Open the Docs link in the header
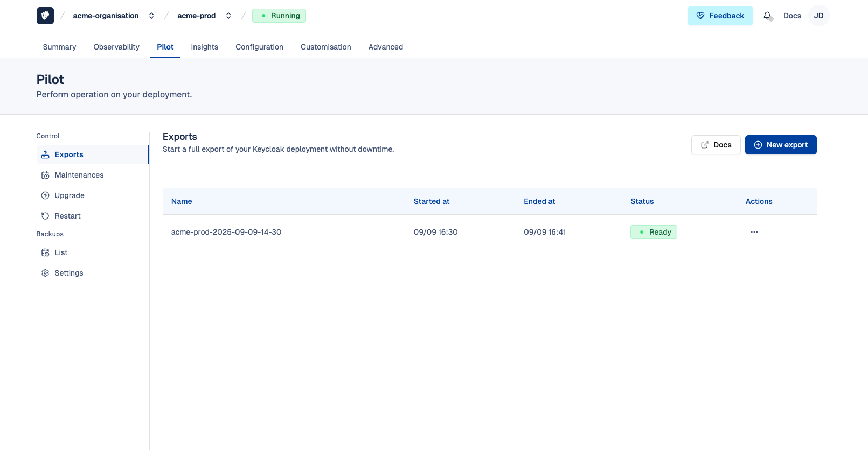Screen dimensions: 868x450 (792, 16)
